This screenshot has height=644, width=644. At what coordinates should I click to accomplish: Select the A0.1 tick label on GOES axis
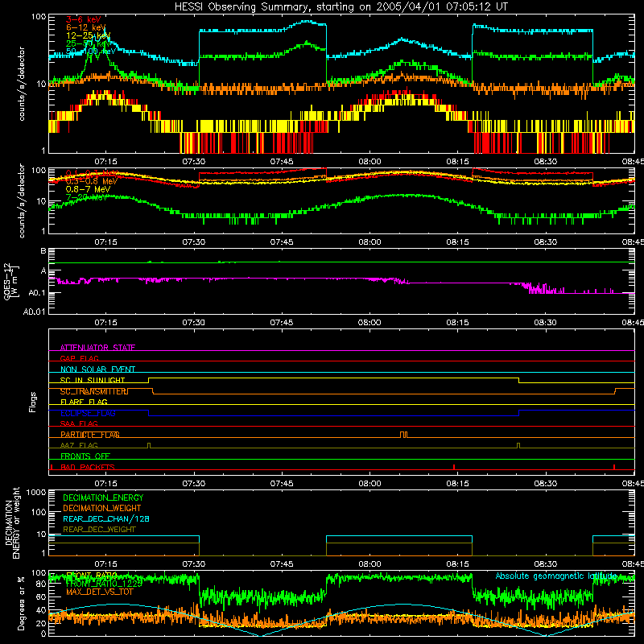tap(37, 292)
